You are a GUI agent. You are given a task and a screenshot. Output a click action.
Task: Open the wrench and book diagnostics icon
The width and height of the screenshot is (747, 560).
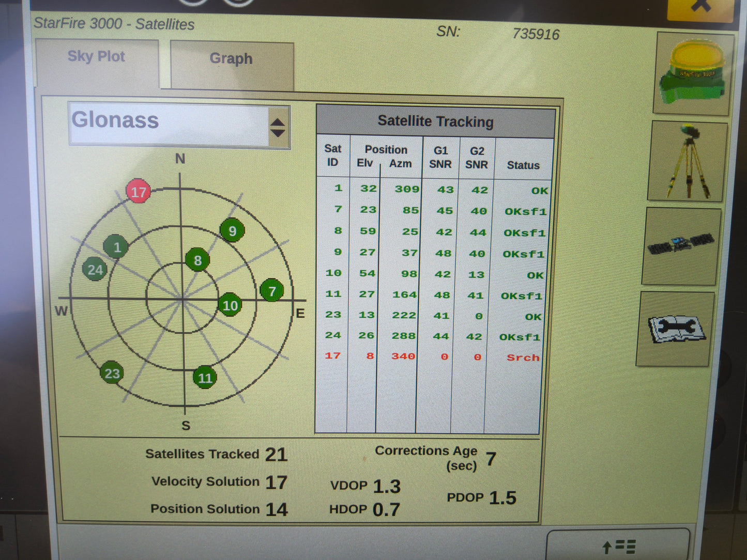[675, 329]
